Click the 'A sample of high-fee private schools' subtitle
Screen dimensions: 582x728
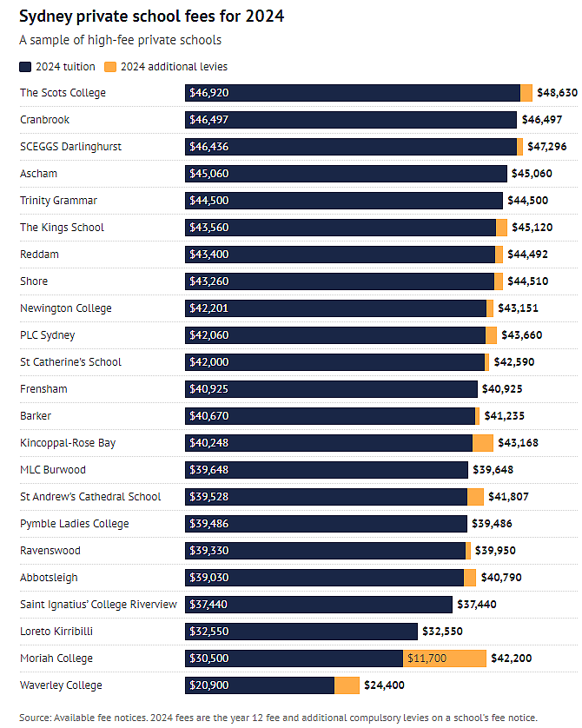[x=120, y=40]
